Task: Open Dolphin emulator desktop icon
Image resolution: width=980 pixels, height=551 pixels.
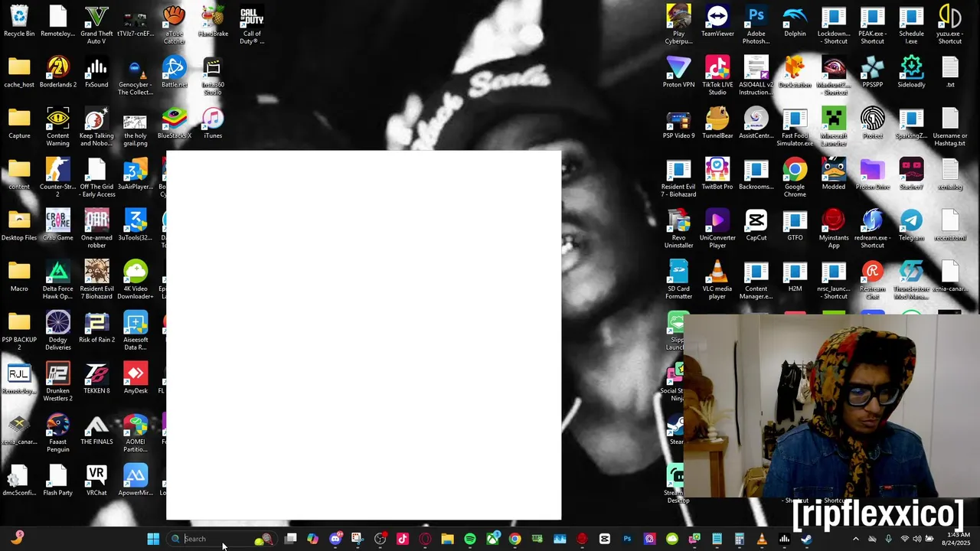Action: point(795,21)
